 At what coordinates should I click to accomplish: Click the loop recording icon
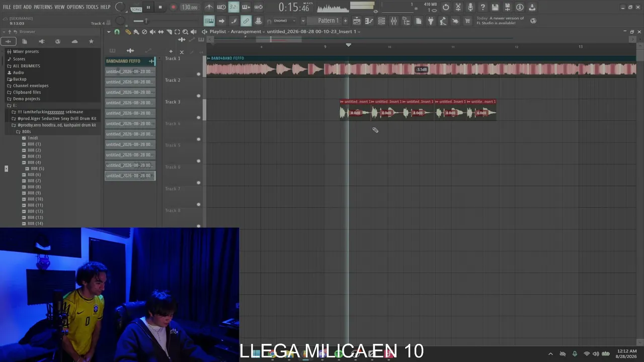(x=258, y=7)
